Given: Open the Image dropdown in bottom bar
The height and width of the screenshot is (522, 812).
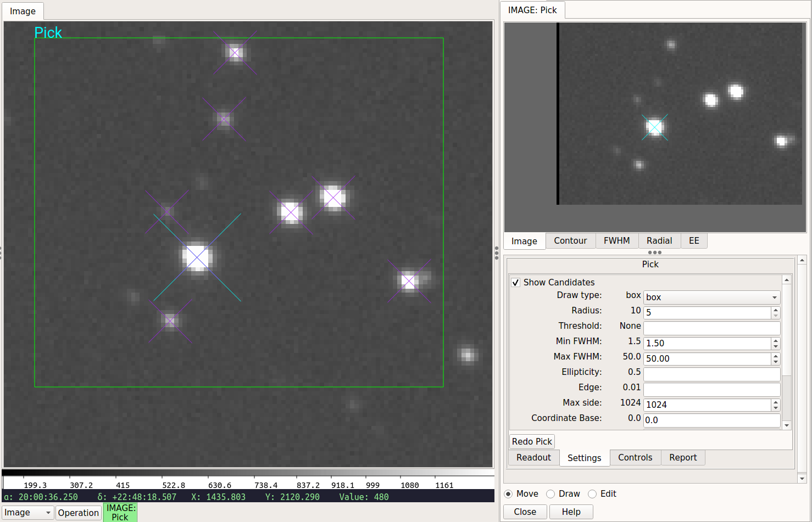Looking at the screenshot, I should tap(27, 513).
